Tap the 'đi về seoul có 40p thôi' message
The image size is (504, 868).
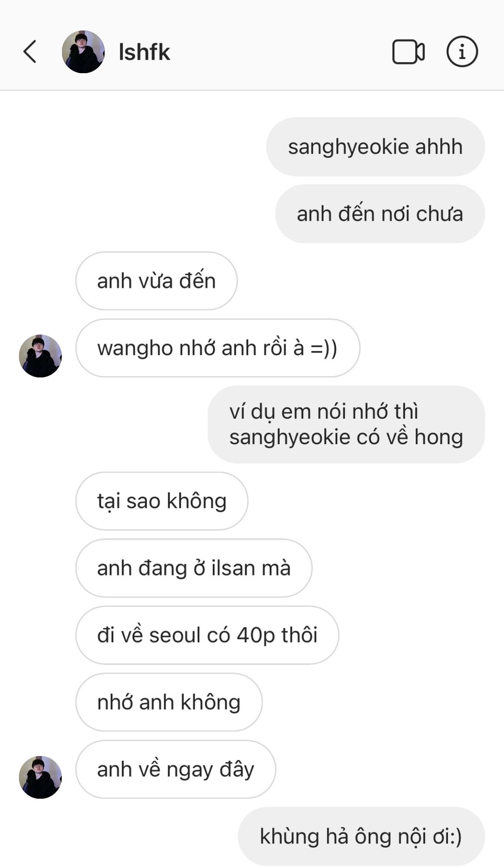point(207,635)
